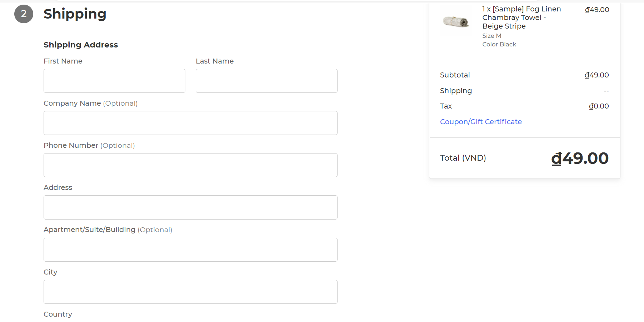Click the Country field label
The height and width of the screenshot is (322, 644).
coord(58,314)
